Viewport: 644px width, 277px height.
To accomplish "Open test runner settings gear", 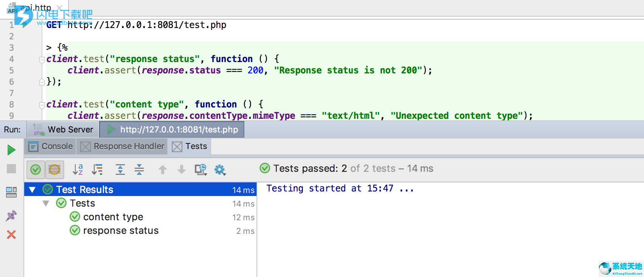I will [220, 170].
